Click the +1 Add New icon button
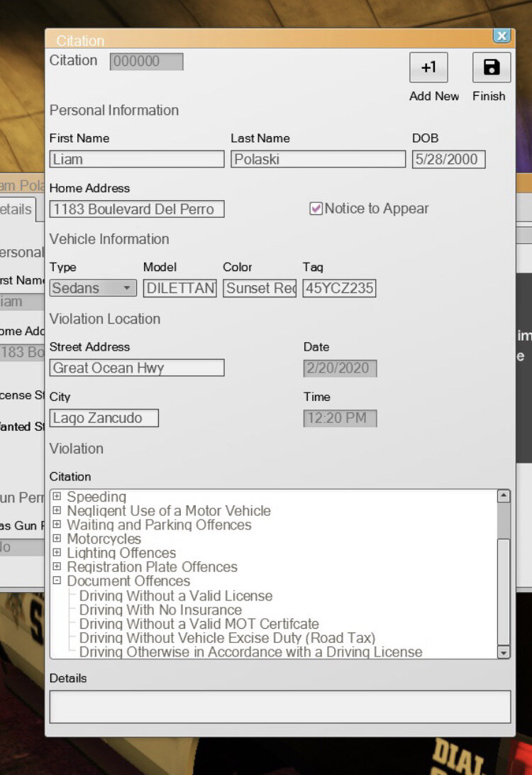 pyautogui.click(x=428, y=68)
